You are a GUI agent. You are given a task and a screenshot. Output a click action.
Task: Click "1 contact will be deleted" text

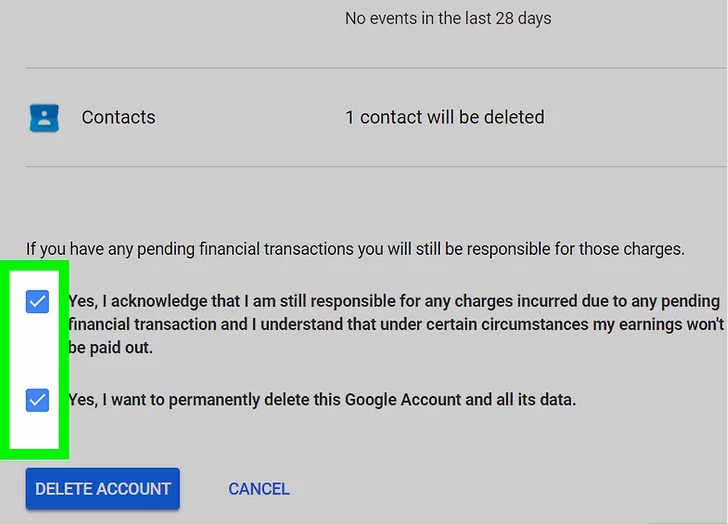point(445,117)
